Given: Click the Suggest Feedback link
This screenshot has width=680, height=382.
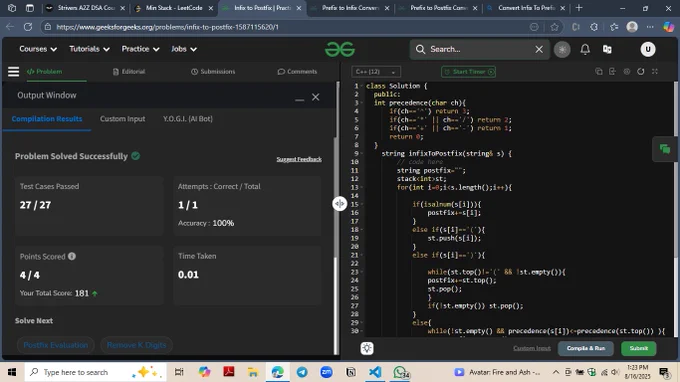Looking at the screenshot, I should (299, 159).
